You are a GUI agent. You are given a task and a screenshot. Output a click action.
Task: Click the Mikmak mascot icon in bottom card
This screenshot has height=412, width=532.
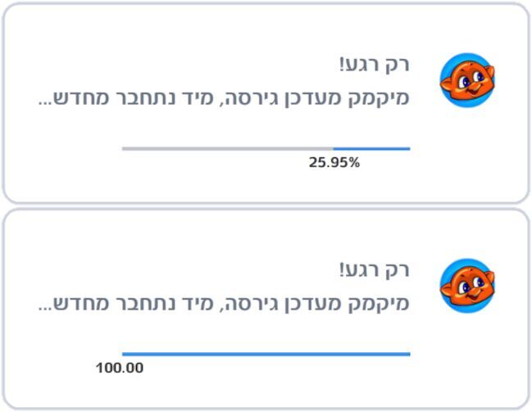coord(467,286)
